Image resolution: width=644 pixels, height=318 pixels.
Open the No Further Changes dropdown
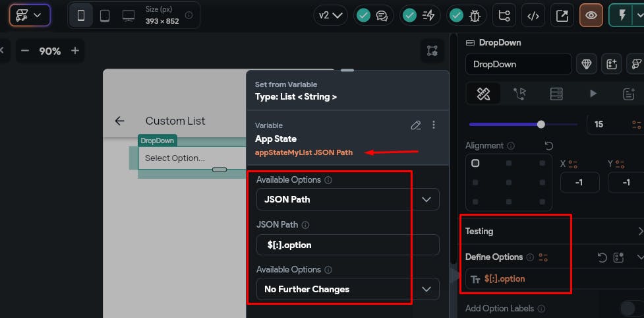click(347, 289)
